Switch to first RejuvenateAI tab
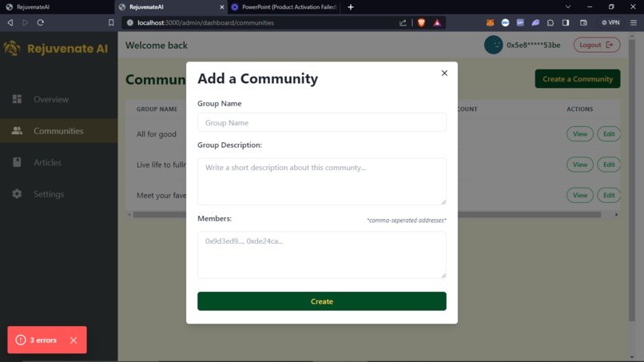The width and height of the screenshot is (644, 362). (x=57, y=7)
